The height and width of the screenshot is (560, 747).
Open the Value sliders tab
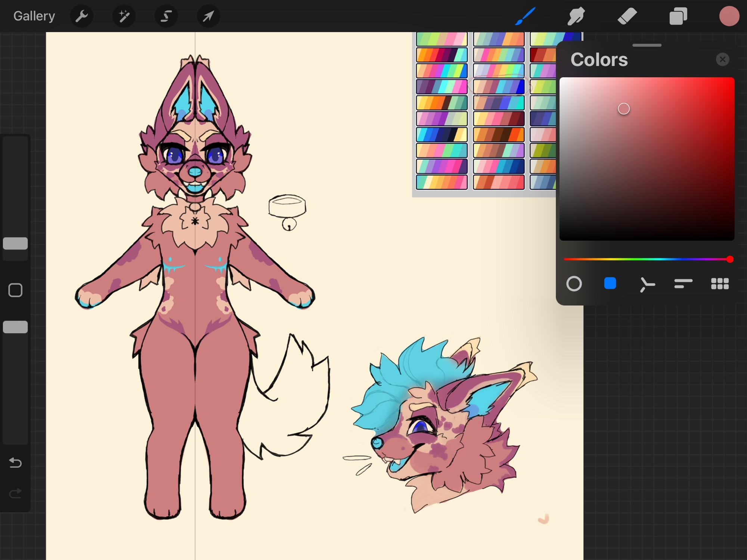683,284
